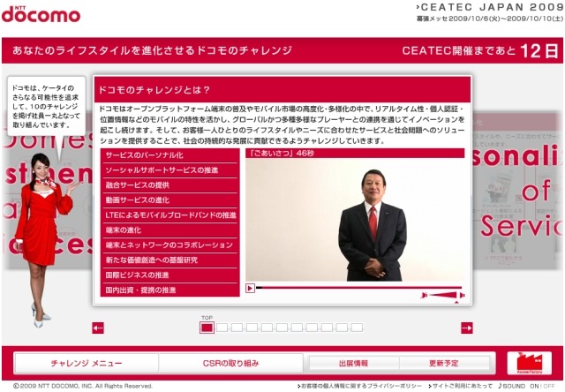Viewport: 565px width, 392px height.
Task: Turn sound OFF
Action: coord(549,386)
